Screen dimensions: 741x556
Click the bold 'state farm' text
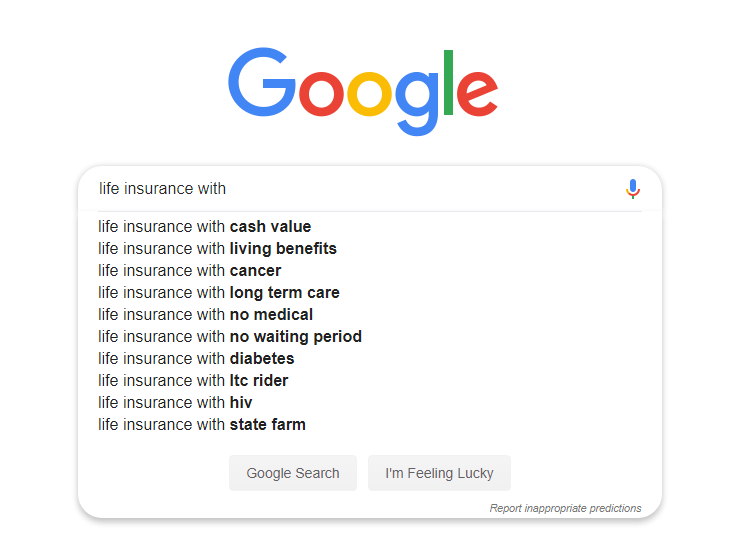click(267, 424)
